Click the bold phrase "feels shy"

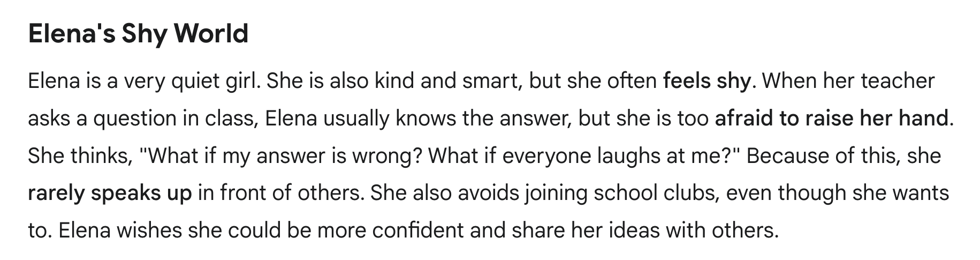pyautogui.click(x=706, y=81)
